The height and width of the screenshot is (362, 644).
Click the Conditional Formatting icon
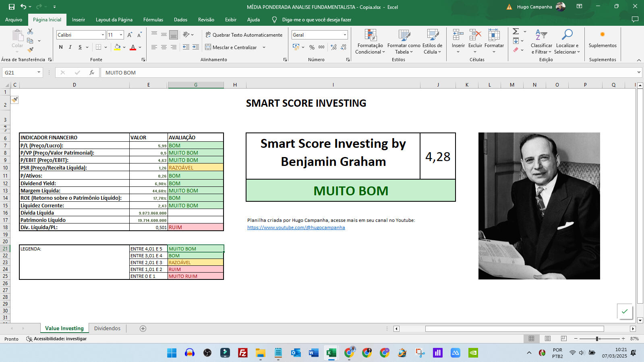tap(370, 35)
